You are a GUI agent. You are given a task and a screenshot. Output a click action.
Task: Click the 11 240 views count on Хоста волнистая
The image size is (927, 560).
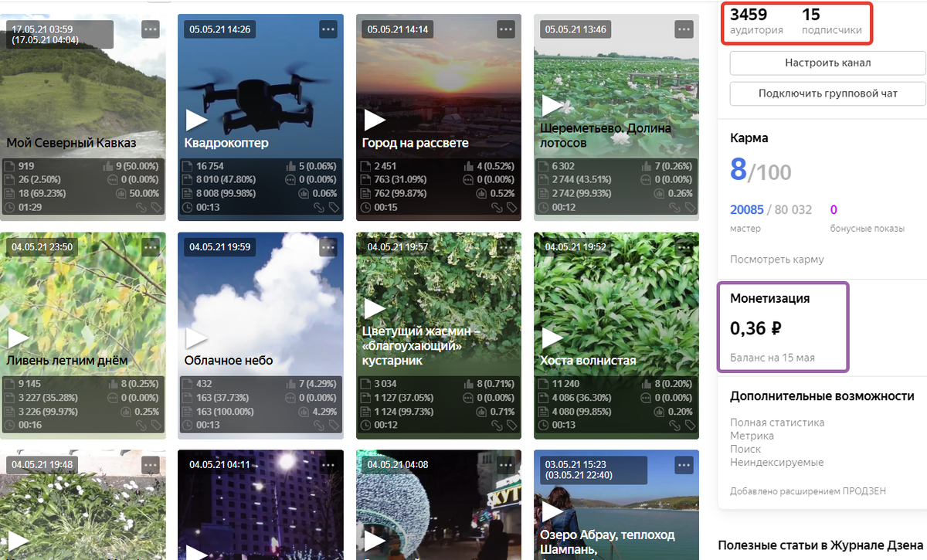[565, 384]
